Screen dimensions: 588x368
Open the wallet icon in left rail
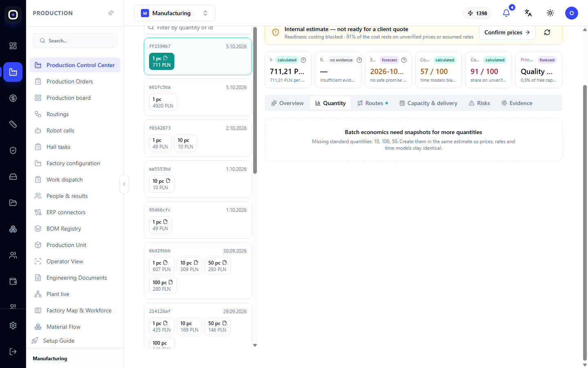[13, 281]
